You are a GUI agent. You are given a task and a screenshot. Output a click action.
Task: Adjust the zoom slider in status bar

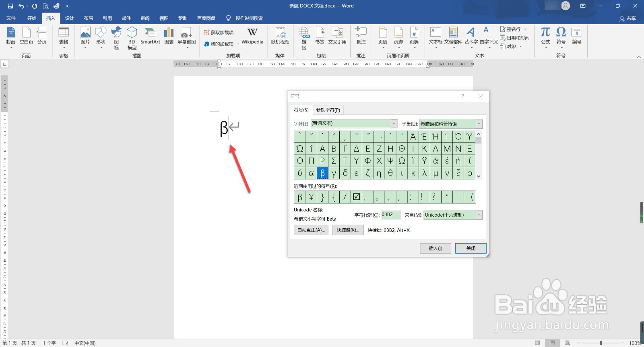[x=600, y=343]
